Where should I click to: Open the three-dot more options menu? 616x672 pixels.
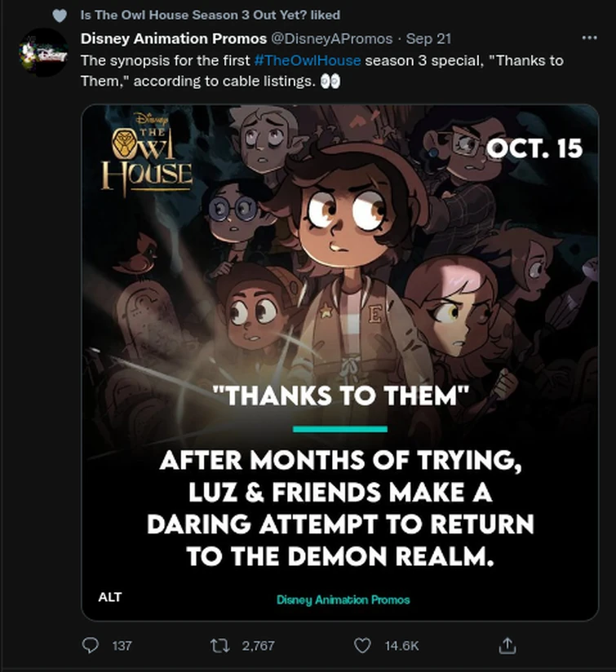click(x=589, y=38)
